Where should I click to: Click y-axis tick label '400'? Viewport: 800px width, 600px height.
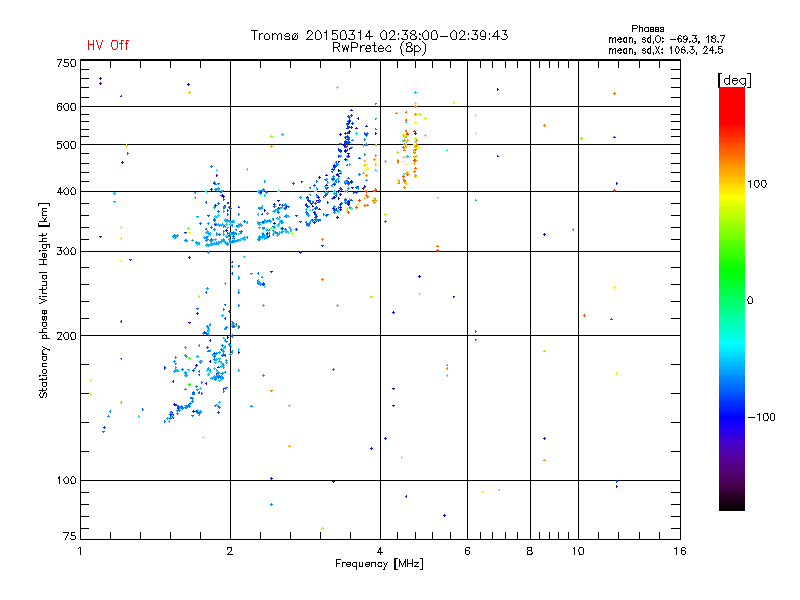click(x=67, y=192)
